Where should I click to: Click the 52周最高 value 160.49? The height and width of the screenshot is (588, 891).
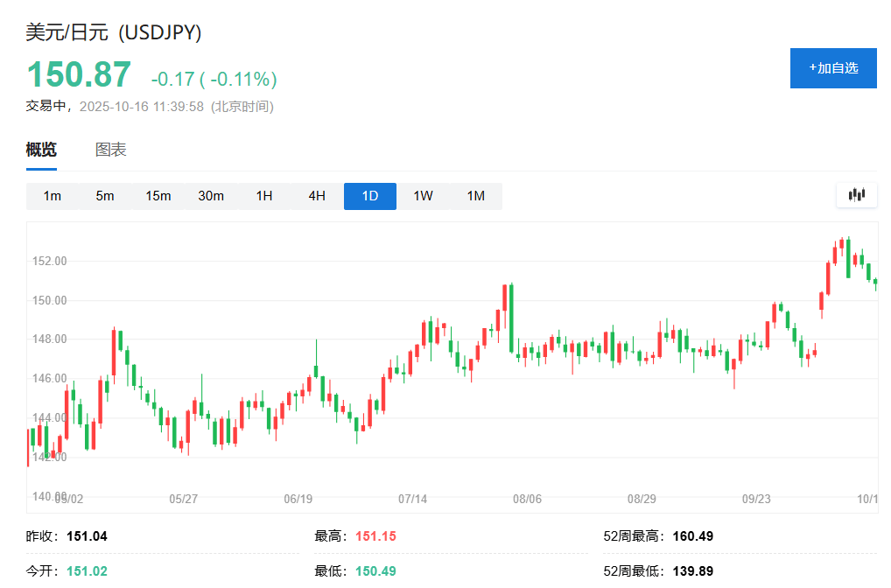(691, 536)
